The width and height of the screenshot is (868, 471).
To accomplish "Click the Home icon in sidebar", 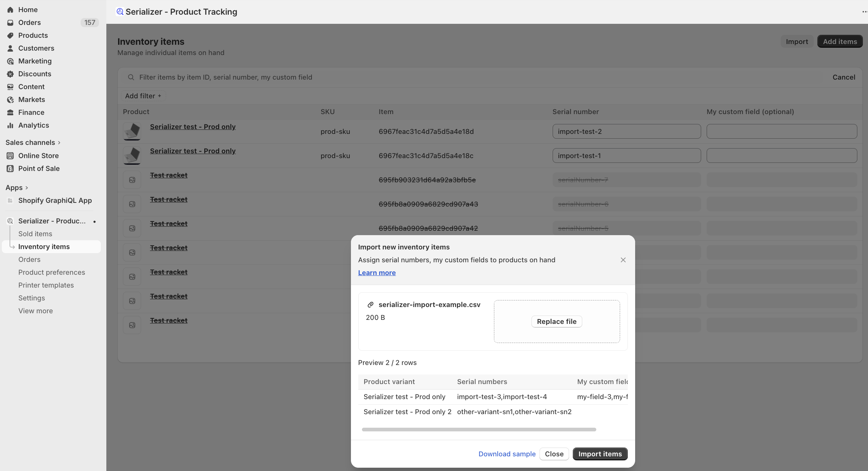I will click(10, 10).
